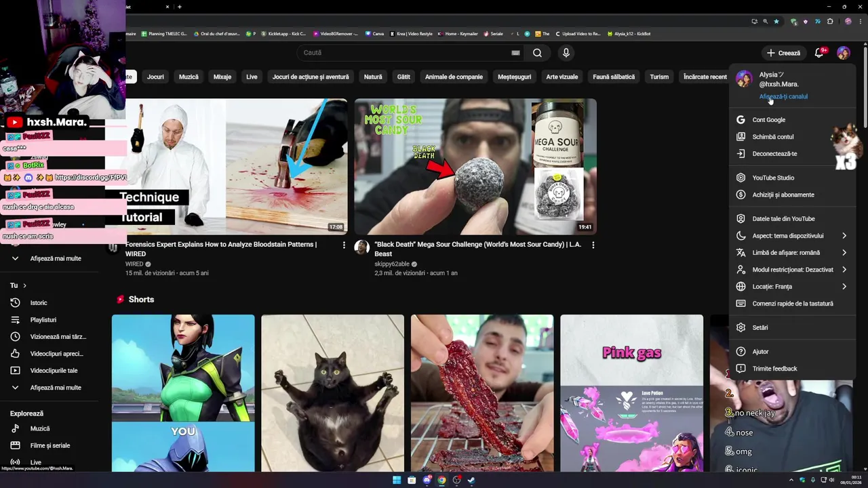Open skippy62able channel name link

coord(392,264)
